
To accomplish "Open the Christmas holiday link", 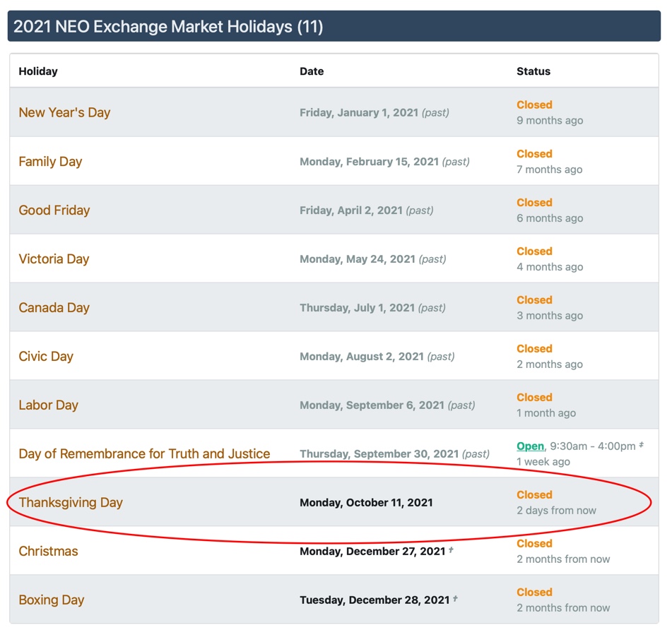I will tap(49, 551).
